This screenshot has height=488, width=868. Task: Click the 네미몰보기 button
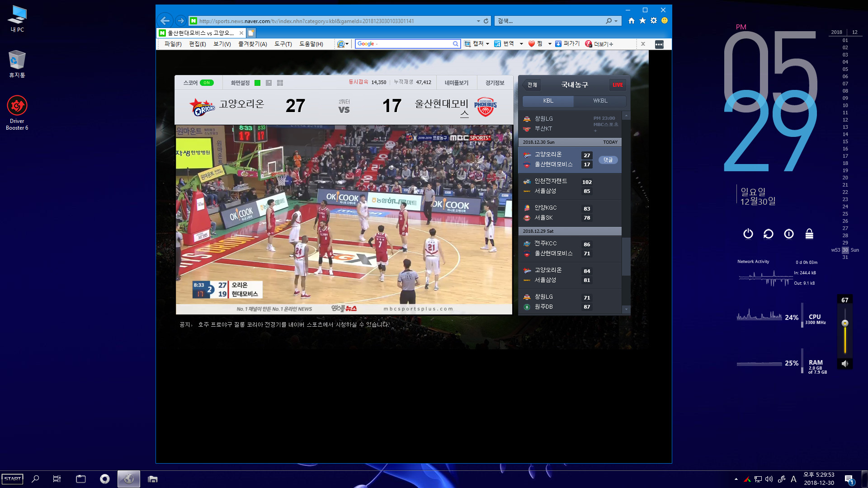tap(457, 83)
